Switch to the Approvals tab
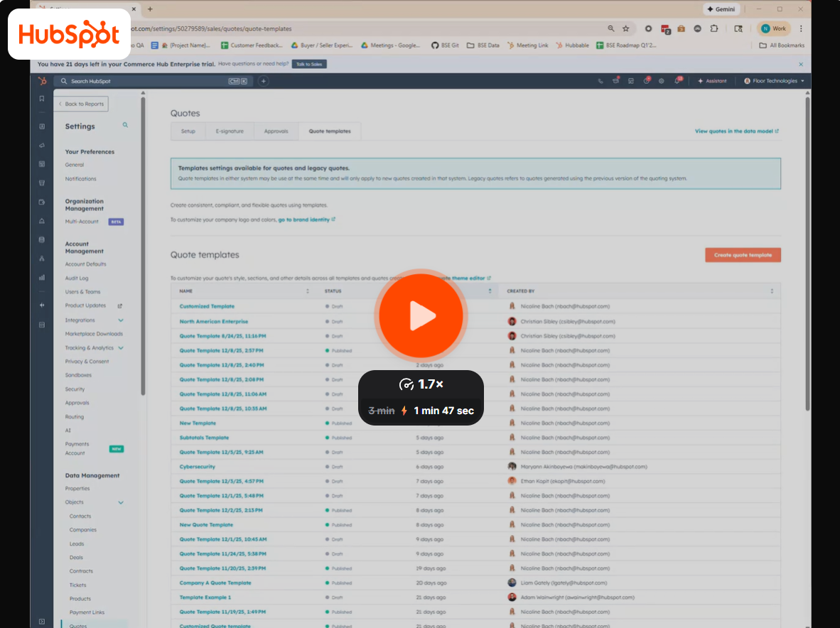Viewport: 840px width, 628px height. [x=276, y=131]
